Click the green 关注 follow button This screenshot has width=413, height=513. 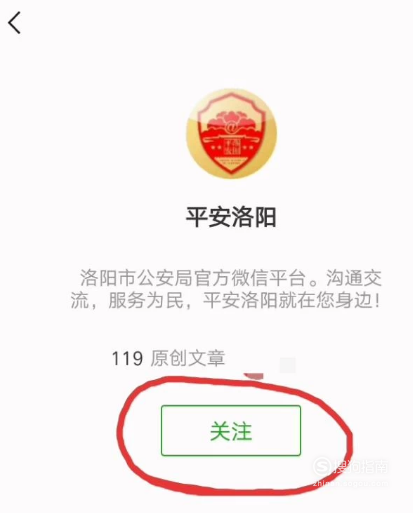click(231, 430)
